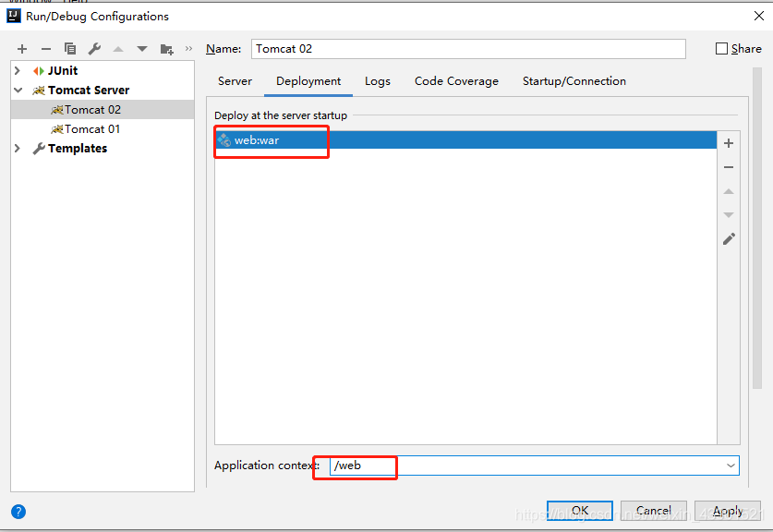The width and height of the screenshot is (773, 532).
Task: Expand the JUnit tree node
Action: 18,70
